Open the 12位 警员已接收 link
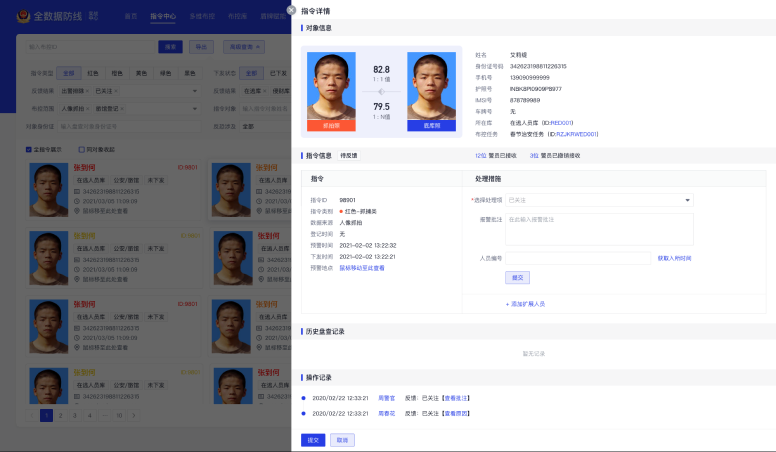Viewport: 776px width, 452px height. (495, 155)
